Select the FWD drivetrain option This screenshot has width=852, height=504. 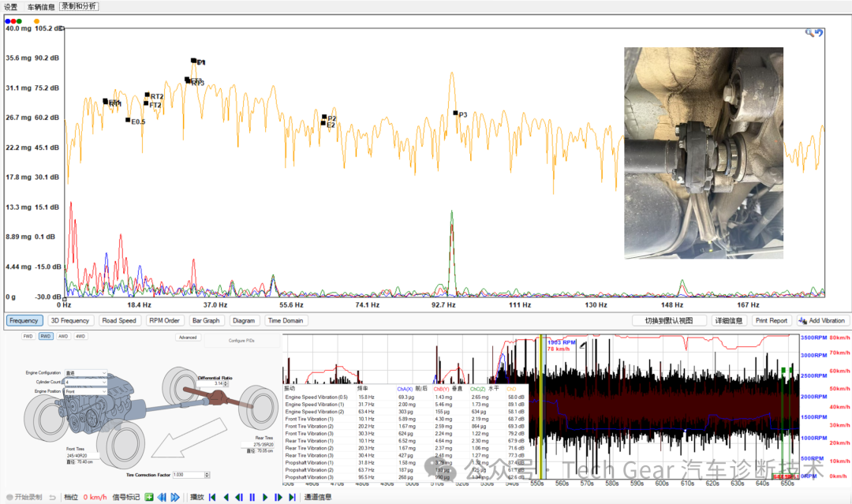click(28, 336)
